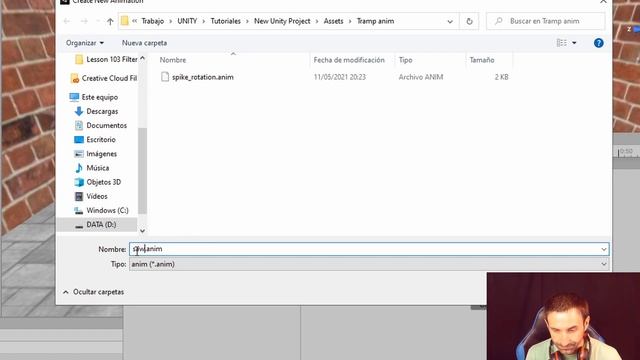Go up one folder level

(x=110, y=21)
